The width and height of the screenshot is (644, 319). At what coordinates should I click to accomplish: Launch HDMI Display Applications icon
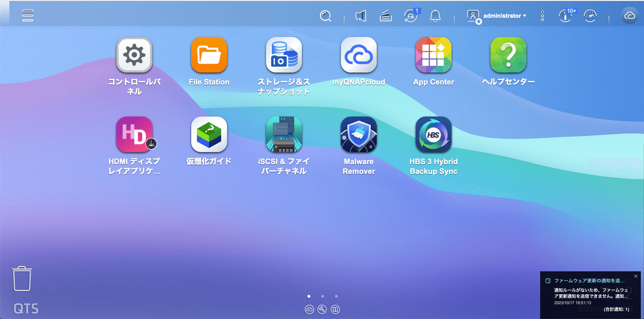[134, 135]
